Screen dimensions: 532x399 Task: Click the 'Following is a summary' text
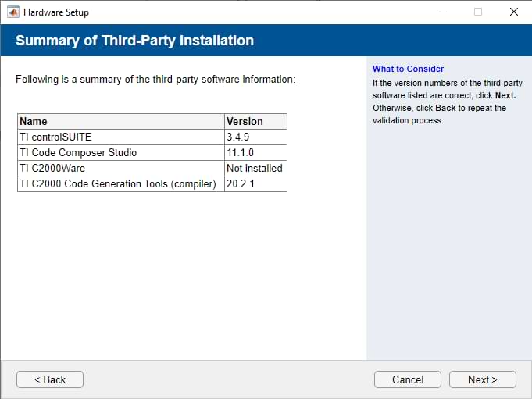(x=155, y=80)
